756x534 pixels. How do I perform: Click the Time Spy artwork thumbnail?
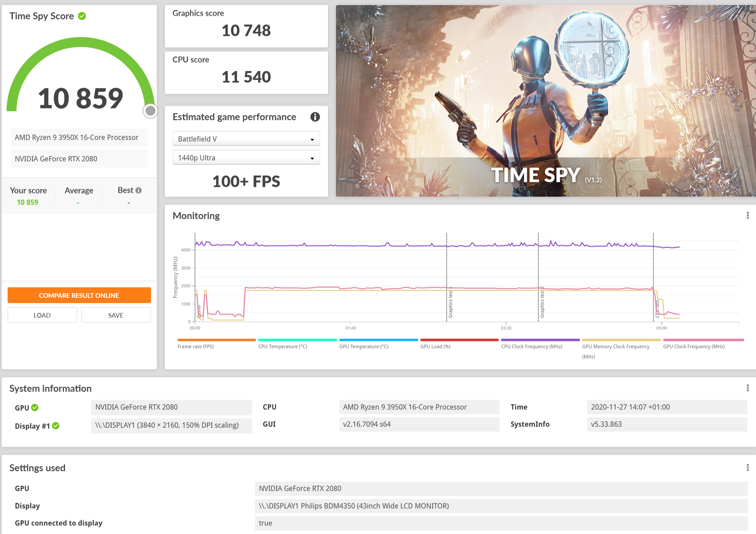coord(545,101)
